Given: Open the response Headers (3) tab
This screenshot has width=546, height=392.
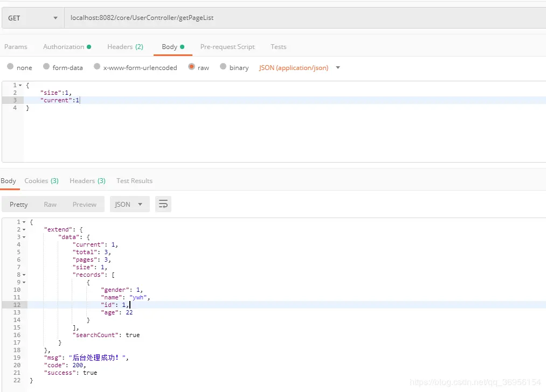Looking at the screenshot, I should point(87,181).
